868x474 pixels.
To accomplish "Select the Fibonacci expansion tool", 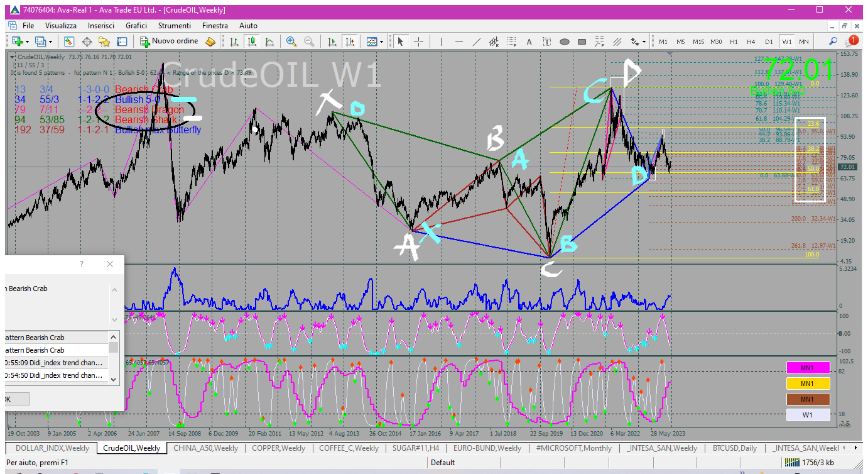I will coord(600,41).
